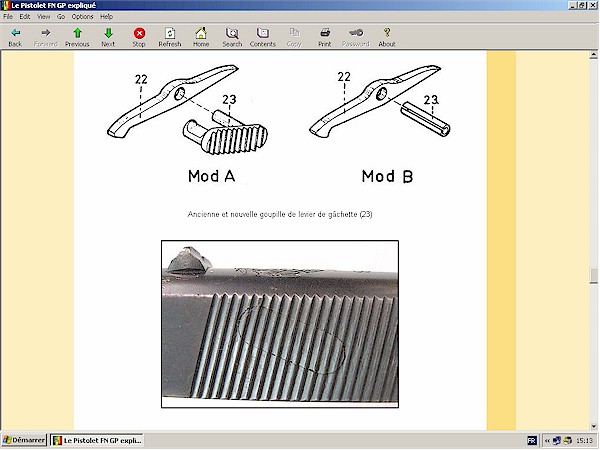
Task: Open the View menu
Action: click(x=44, y=17)
